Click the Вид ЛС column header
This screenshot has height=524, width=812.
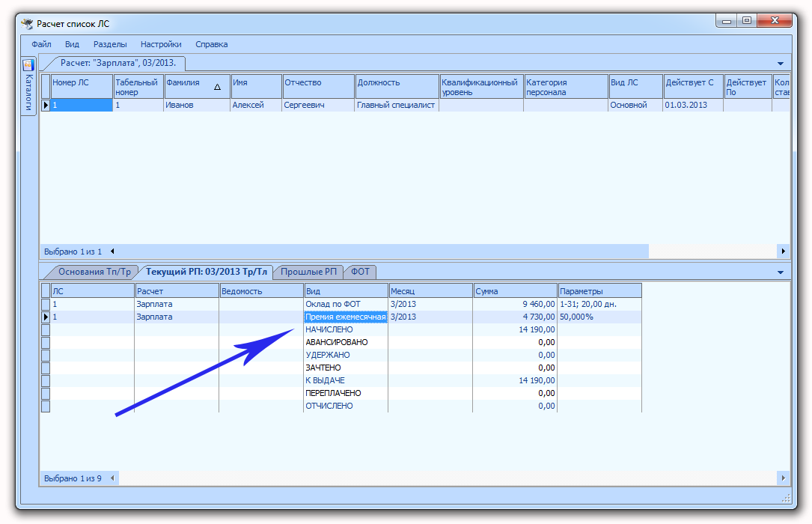click(636, 87)
